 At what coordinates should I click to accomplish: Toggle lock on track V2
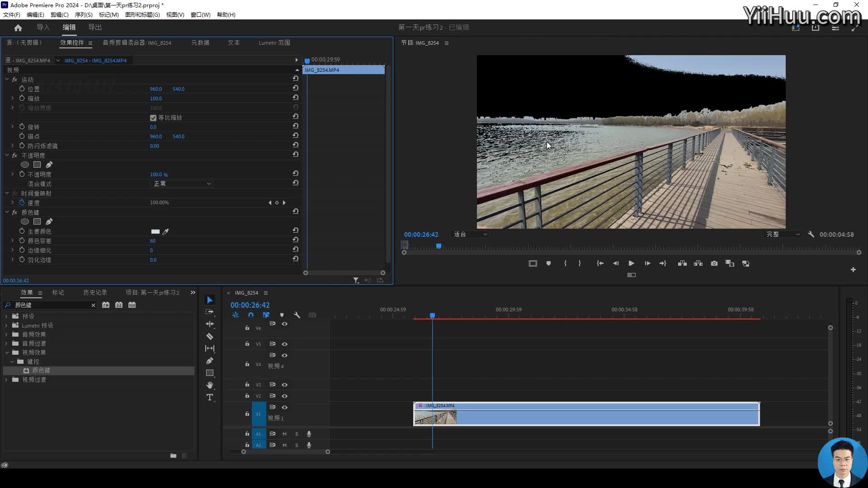point(247,395)
